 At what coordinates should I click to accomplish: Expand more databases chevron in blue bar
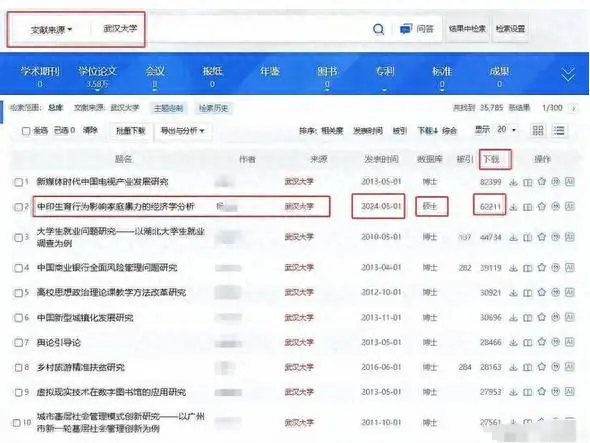(x=568, y=75)
